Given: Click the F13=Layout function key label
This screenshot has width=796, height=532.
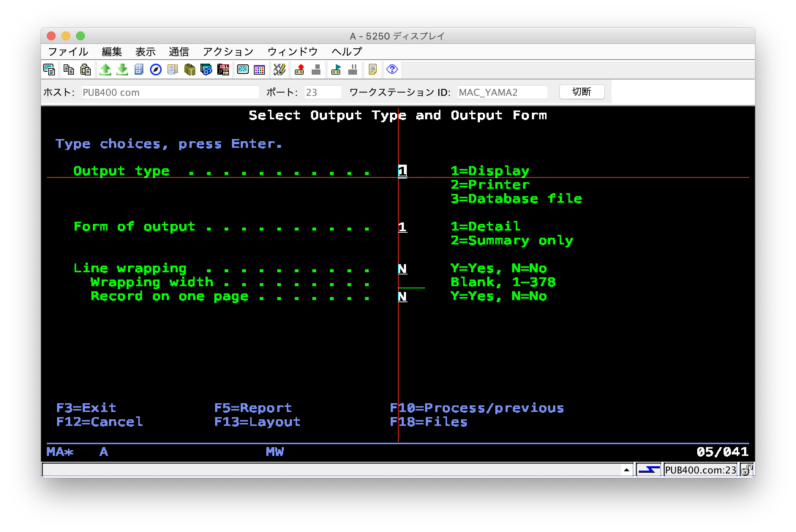Looking at the screenshot, I should click(x=258, y=422).
